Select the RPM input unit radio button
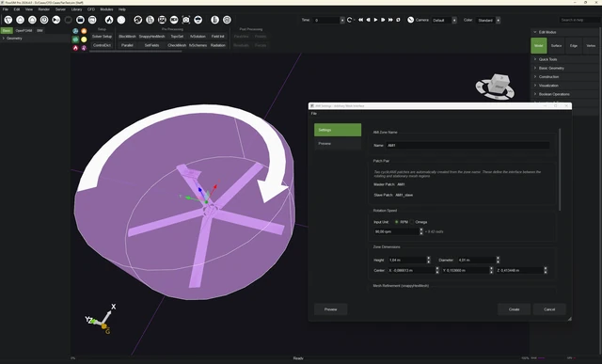This screenshot has height=364, width=602. (397, 222)
